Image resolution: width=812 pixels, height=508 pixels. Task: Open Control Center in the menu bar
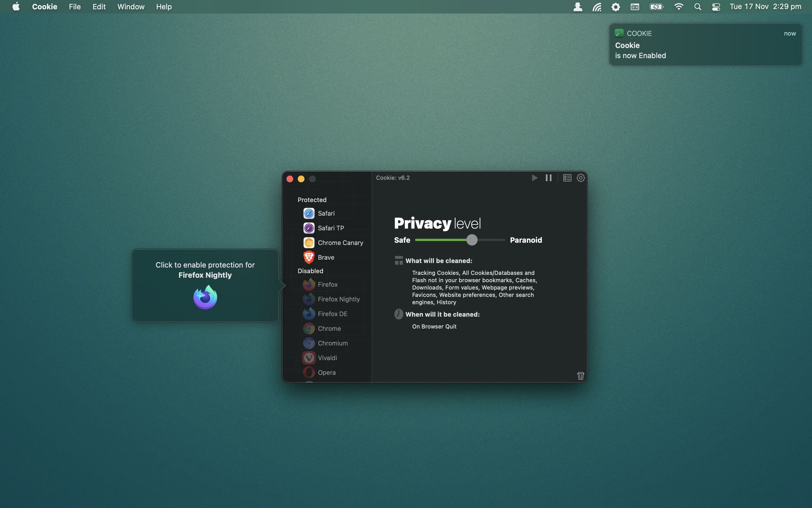click(716, 7)
